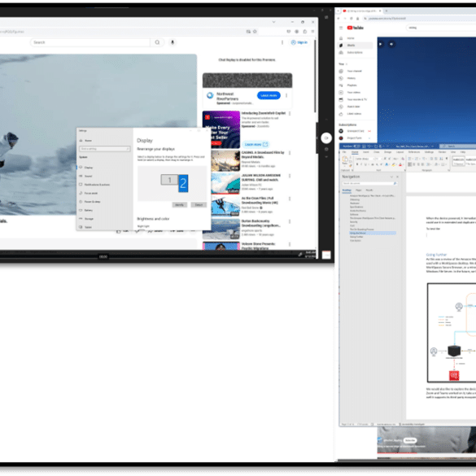Select Shorts in the YouTube sidebar

click(x=356, y=46)
